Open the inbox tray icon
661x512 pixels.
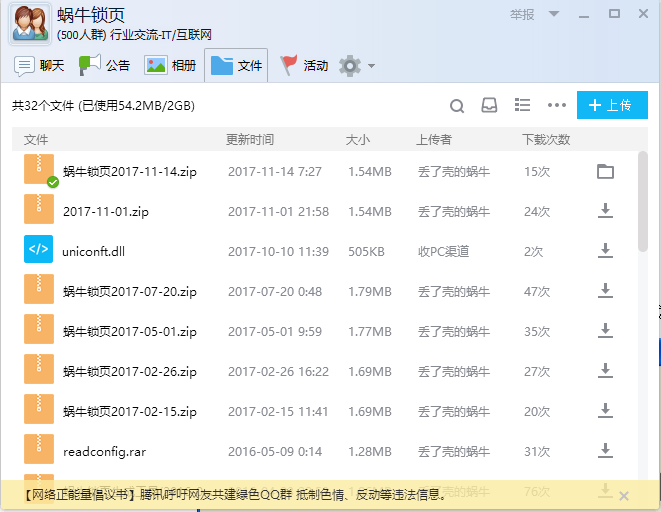[x=489, y=105]
